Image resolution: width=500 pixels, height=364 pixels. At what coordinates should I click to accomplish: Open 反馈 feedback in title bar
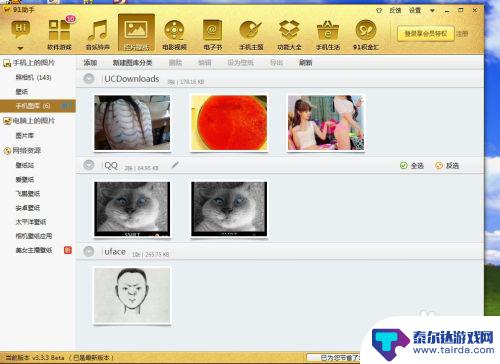click(395, 11)
